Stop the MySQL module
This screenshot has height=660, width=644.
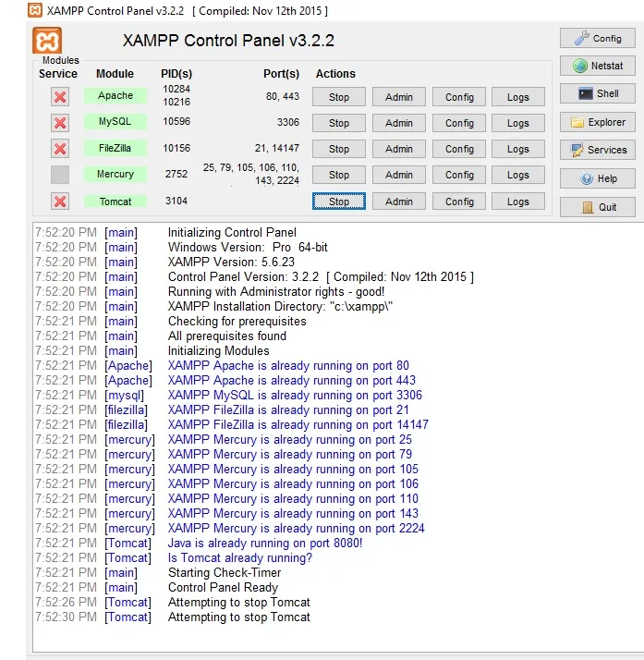pyautogui.click(x=338, y=123)
